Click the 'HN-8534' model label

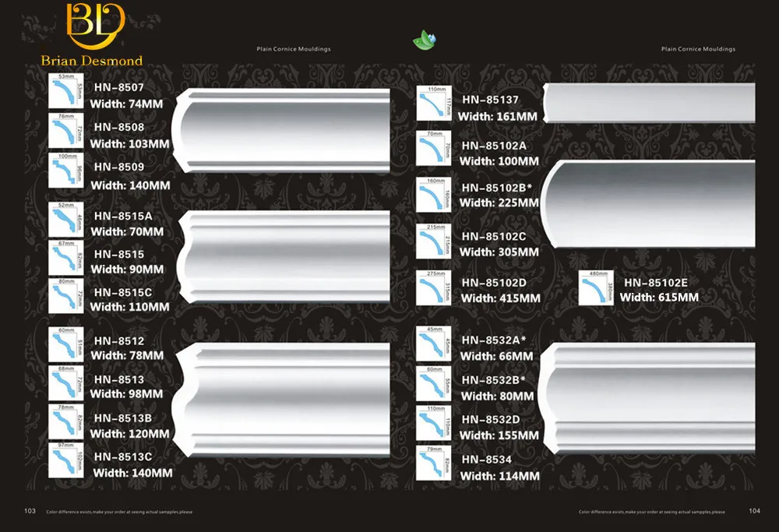tap(487, 460)
